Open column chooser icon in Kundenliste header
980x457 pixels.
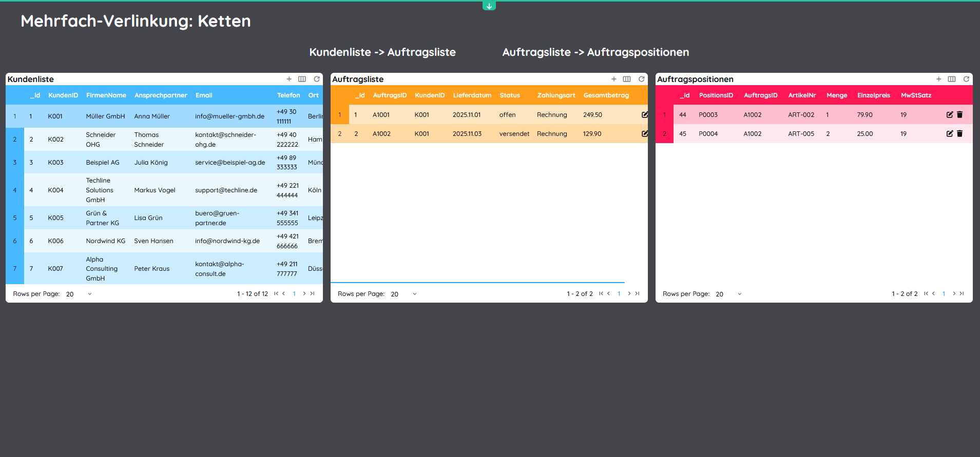tap(302, 79)
